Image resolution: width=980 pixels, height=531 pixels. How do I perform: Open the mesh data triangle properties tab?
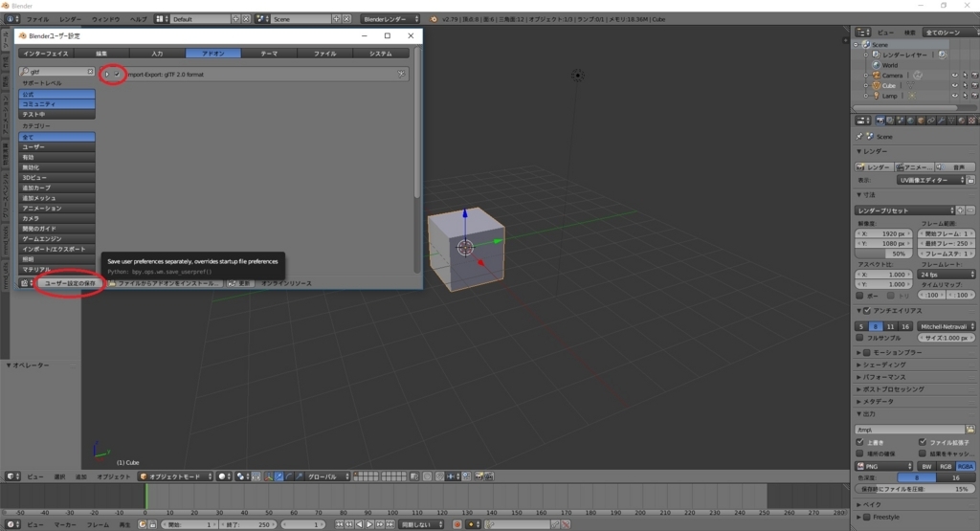[951, 121]
